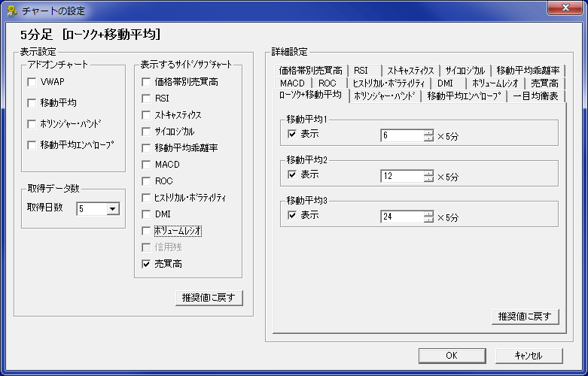
Task: Click OK to apply chart settings
Action: coord(450,356)
